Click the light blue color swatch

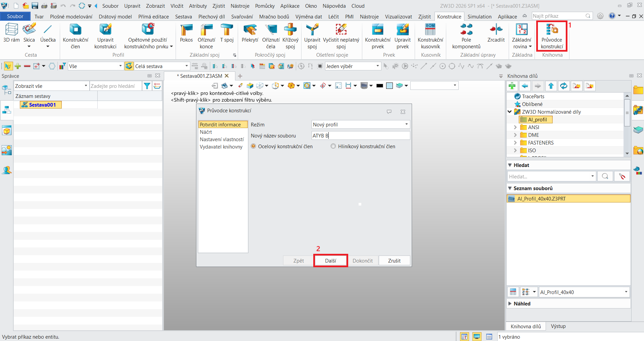pos(389,86)
